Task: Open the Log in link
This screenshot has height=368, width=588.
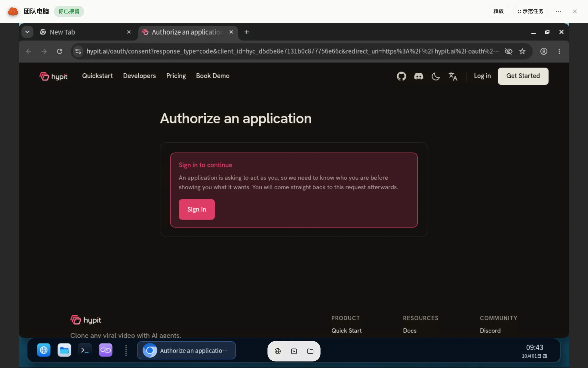Action: [x=482, y=76]
